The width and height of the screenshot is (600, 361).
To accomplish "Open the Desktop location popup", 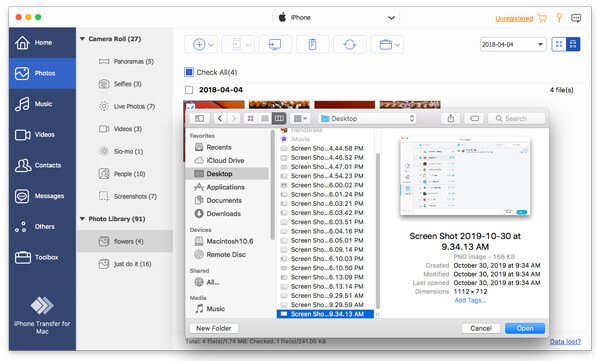I will (x=368, y=118).
